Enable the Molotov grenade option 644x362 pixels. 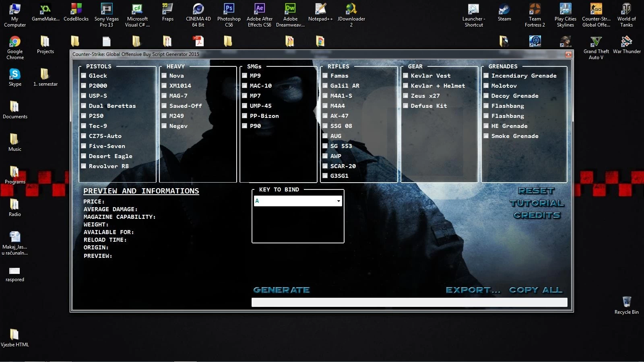coord(486,86)
